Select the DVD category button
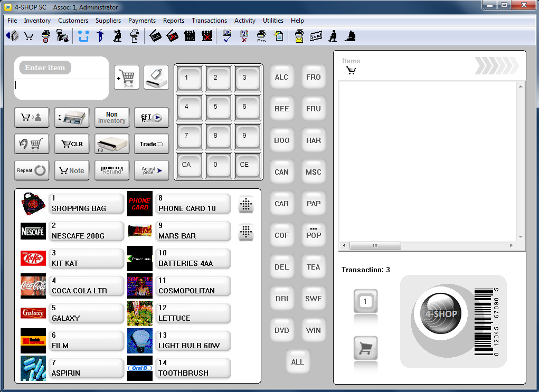The image size is (539, 392). (x=281, y=330)
